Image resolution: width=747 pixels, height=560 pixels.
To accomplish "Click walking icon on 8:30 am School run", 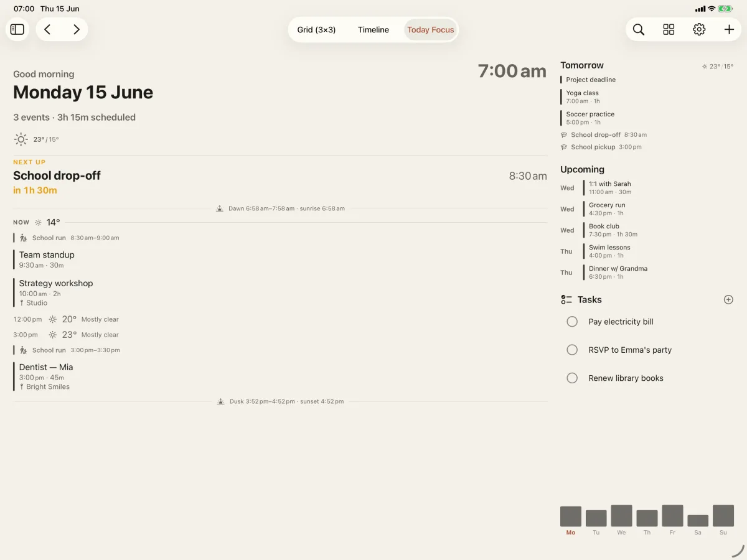I will (24, 238).
